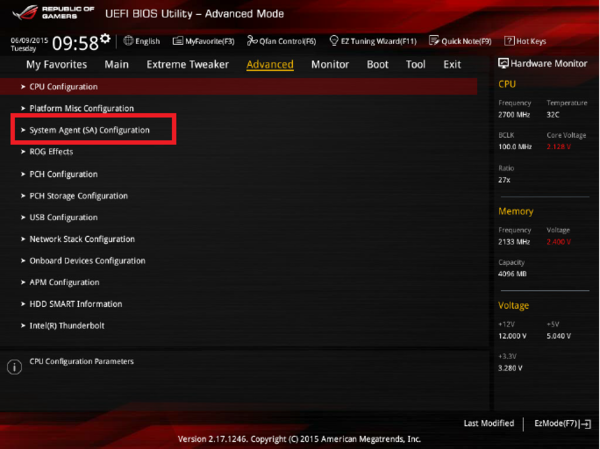Click Core Voltage 2.128 V value
Screen dimensions: 600x449
point(559,147)
